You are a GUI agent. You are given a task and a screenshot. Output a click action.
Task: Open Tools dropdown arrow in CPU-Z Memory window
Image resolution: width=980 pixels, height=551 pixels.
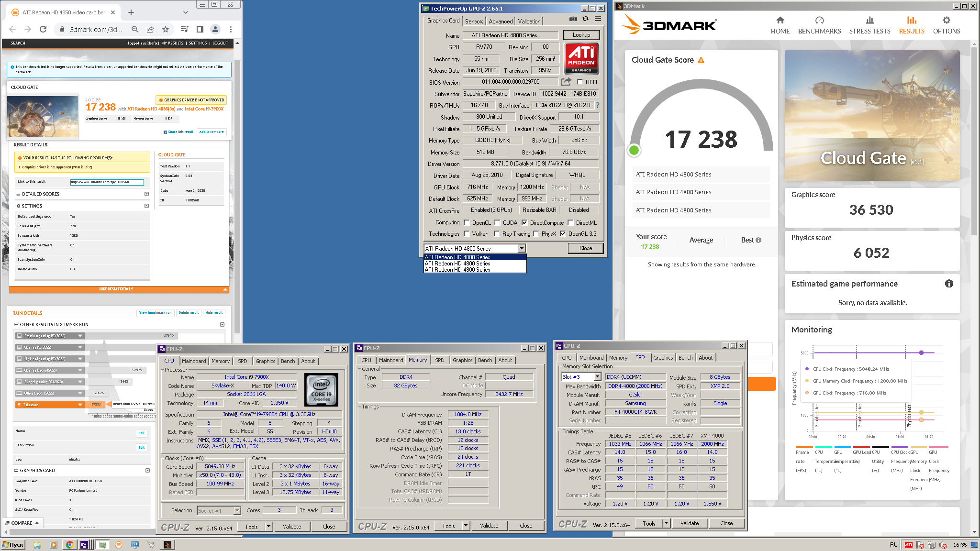[466, 526]
